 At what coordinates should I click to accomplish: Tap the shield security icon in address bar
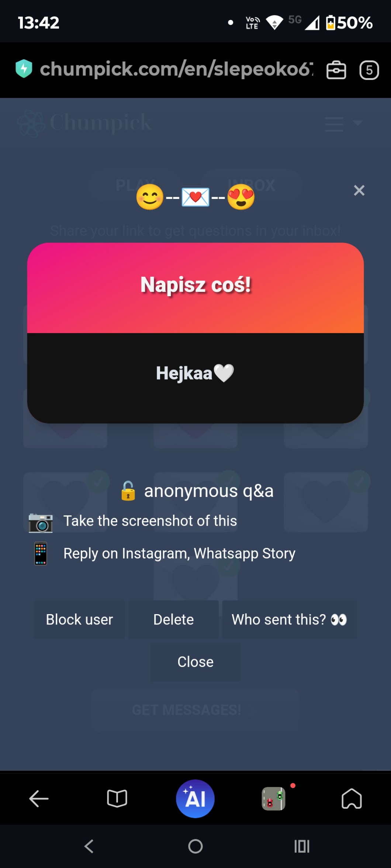point(24,69)
